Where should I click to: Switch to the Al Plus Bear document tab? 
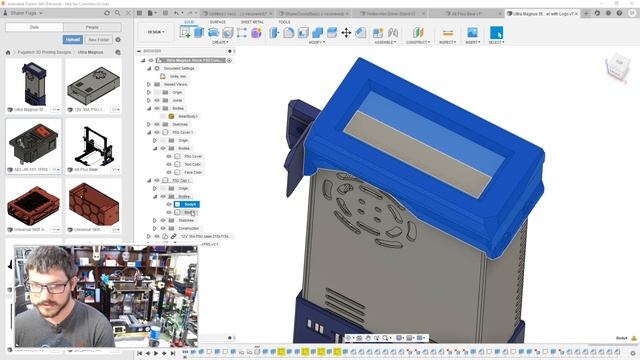(x=463, y=13)
